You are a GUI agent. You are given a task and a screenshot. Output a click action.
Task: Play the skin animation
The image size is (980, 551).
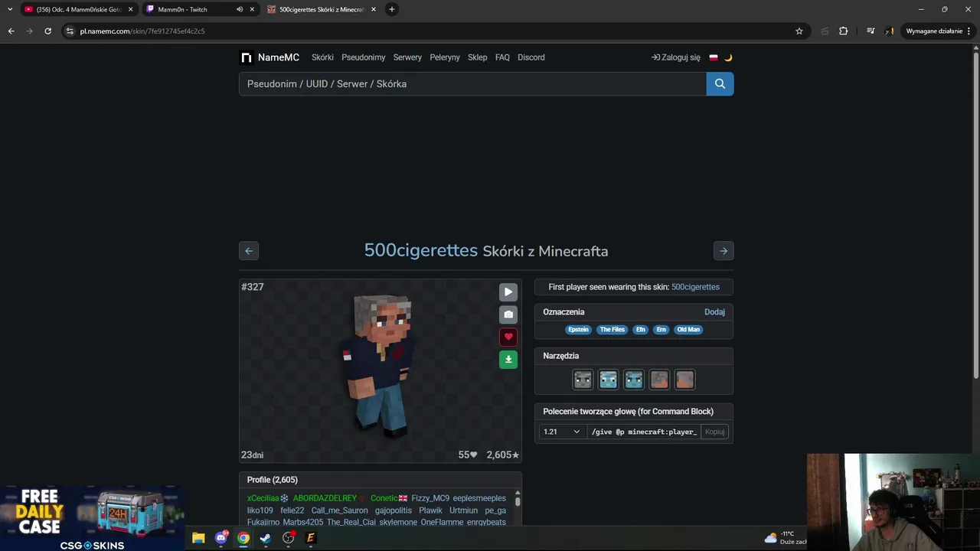(x=508, y=292)
